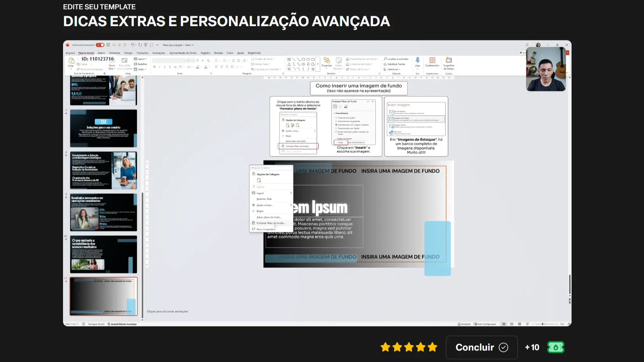Switch to the Página Inicial tab
Image resolution: width=644 pixels, height=362 pixels.
pyautogui.click(x=86, y=53)
